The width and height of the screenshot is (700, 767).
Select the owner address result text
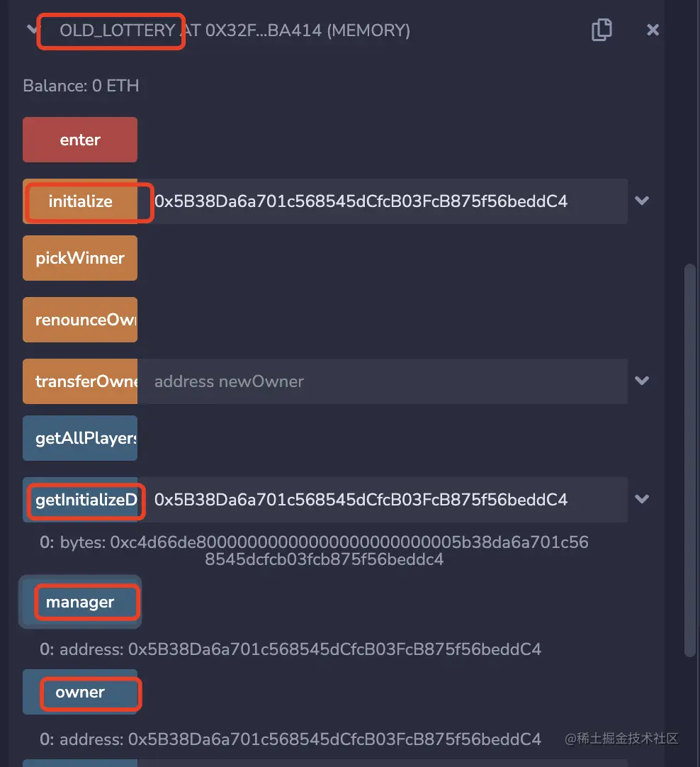pos(290,739)
